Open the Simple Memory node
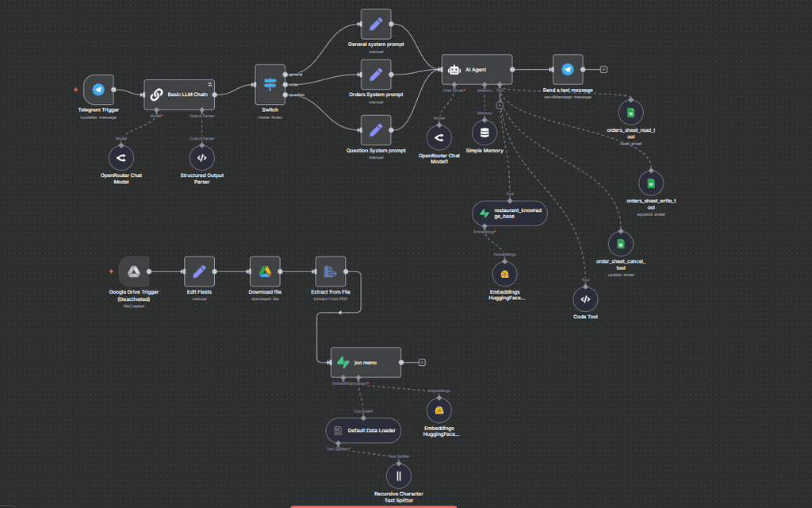Viewport: 812px width, 508px height. 485,133
